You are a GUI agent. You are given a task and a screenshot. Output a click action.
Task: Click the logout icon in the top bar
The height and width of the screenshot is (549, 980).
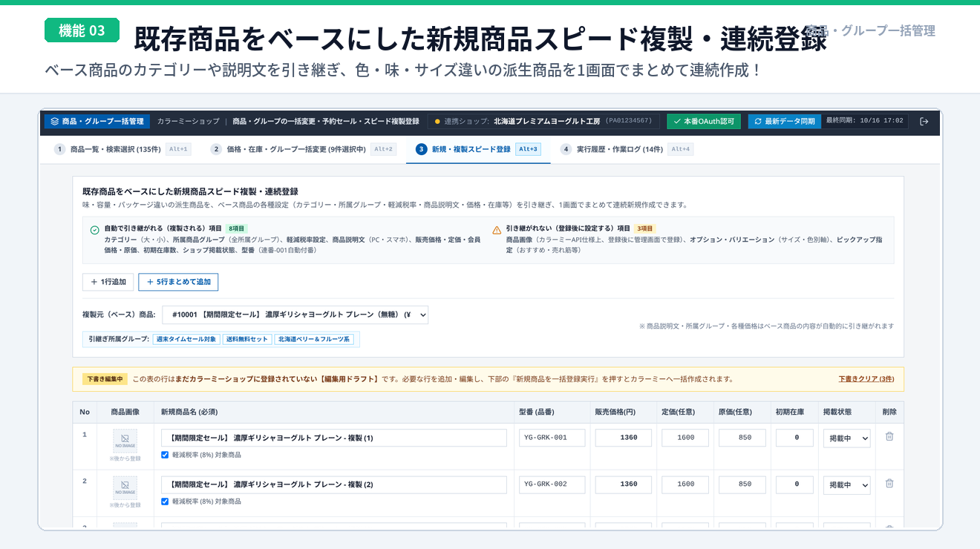click(x=924, y=121)
